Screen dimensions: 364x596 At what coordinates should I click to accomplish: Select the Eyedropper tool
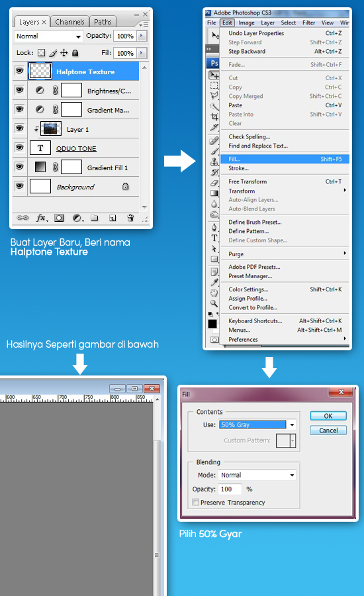[214, 282]
